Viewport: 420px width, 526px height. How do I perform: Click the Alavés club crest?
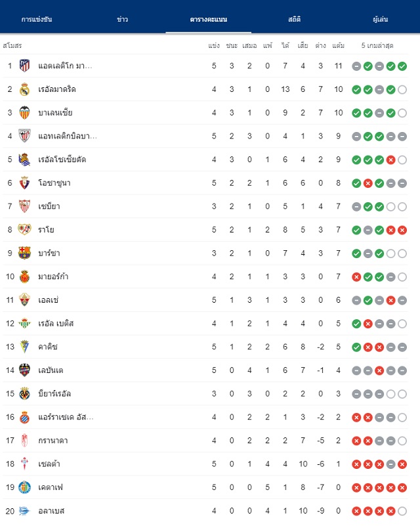tap(24, 511)
